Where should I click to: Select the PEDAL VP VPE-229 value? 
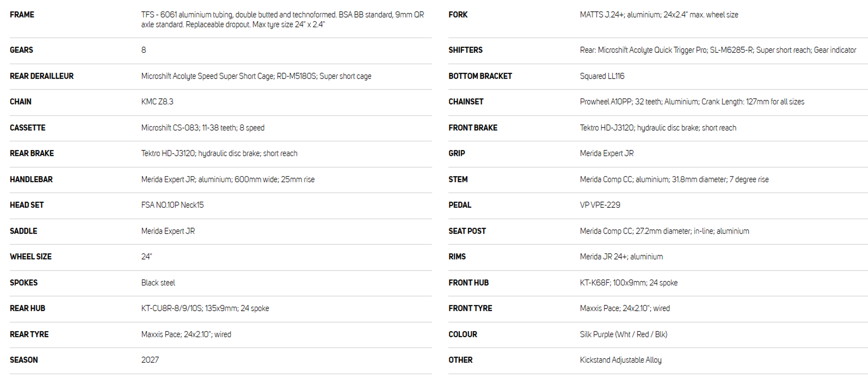[x=600, y=205]
